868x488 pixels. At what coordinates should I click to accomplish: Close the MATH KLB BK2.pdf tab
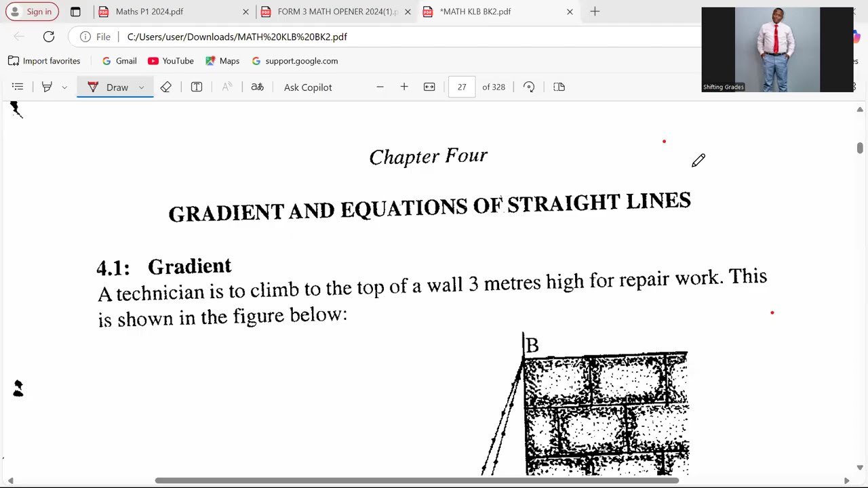pos(570,12)
